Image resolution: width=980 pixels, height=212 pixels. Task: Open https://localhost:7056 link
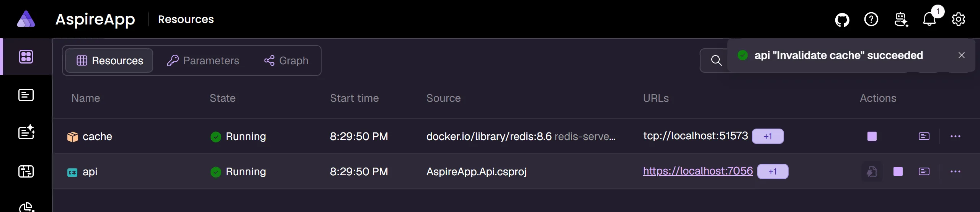(698, 171)
